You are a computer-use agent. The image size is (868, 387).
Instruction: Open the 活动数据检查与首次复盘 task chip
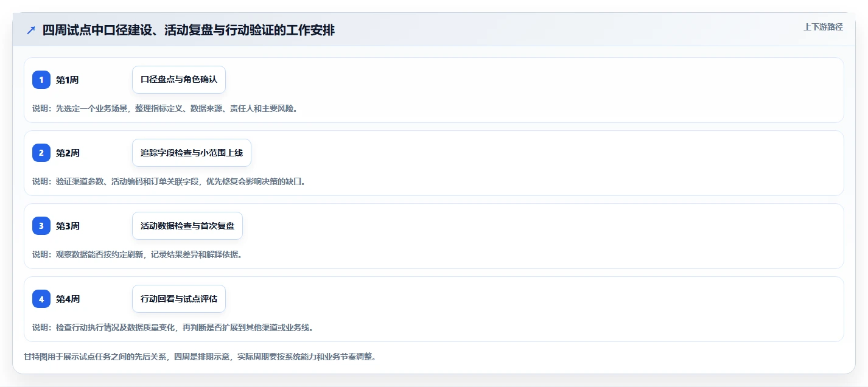[187, 226]
